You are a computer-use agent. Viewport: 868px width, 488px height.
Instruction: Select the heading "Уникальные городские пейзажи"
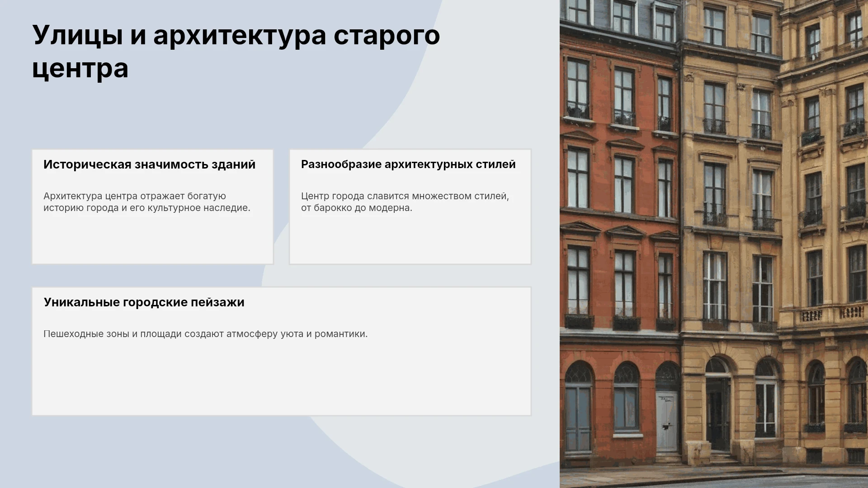click(x=144, y=302)
